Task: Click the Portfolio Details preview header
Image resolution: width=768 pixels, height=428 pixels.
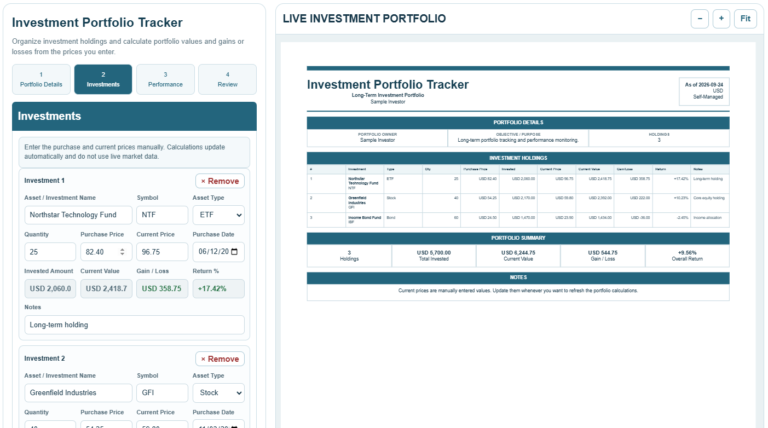Action: 518,122
